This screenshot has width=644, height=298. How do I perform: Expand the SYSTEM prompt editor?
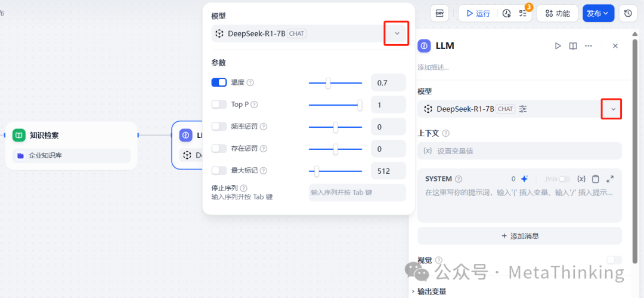pos(611,179)
